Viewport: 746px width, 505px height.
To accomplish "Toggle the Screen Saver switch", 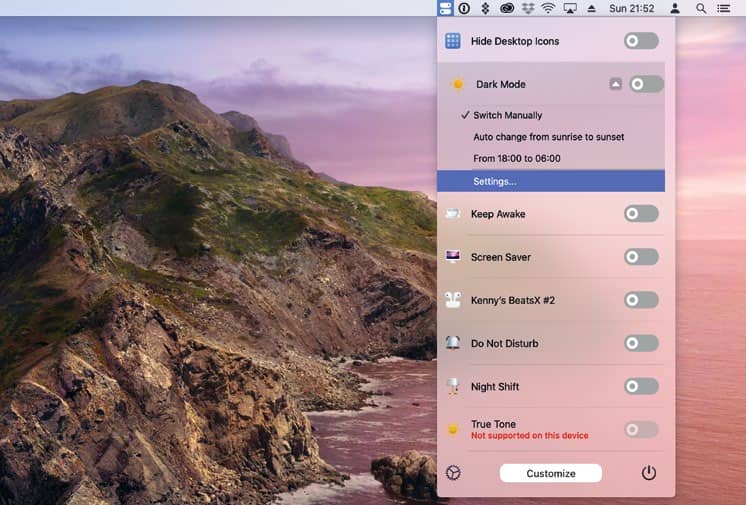I will 641,257.
